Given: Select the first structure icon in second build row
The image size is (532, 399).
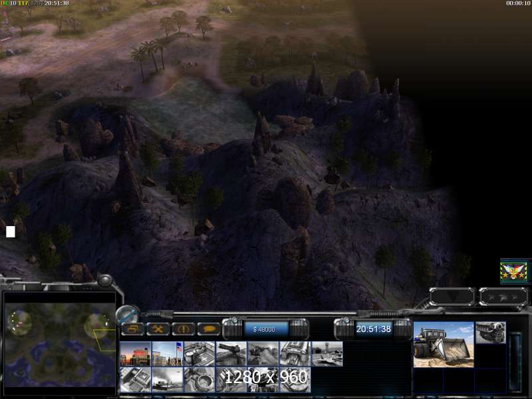Looking at the screenshot, I should (x=136, y=380).
